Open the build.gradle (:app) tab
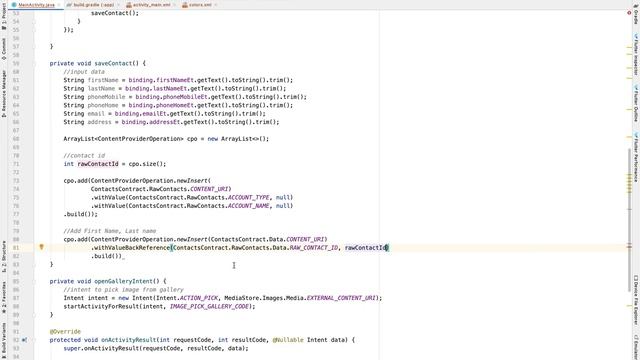 click(93, 5)
